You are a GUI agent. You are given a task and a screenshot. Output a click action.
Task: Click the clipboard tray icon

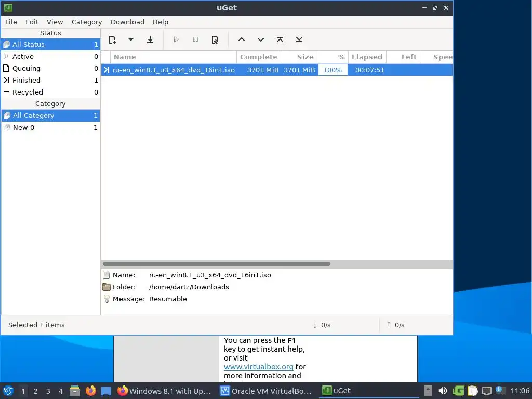473,391
